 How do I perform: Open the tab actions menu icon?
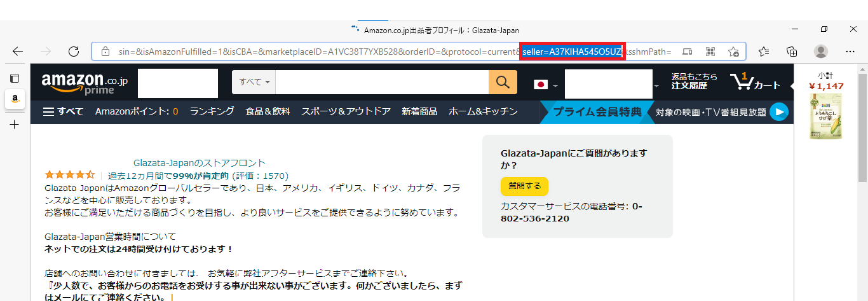coord(15,78)
